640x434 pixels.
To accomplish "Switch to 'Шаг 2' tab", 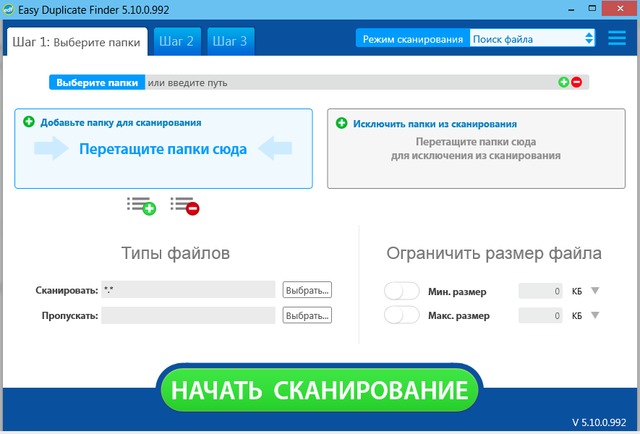I will pyautogui.click(x=176, y=41).
